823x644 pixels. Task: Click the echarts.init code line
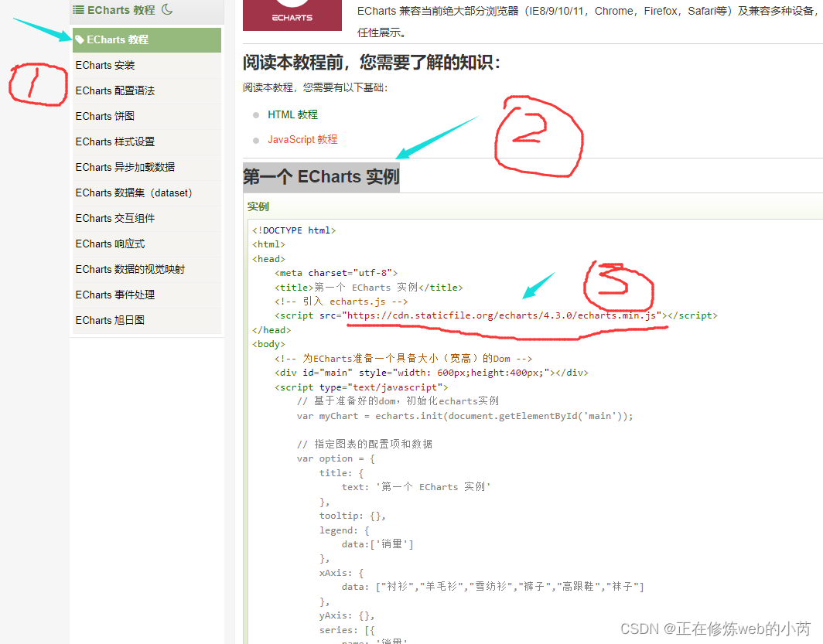[x=465, y=416]
